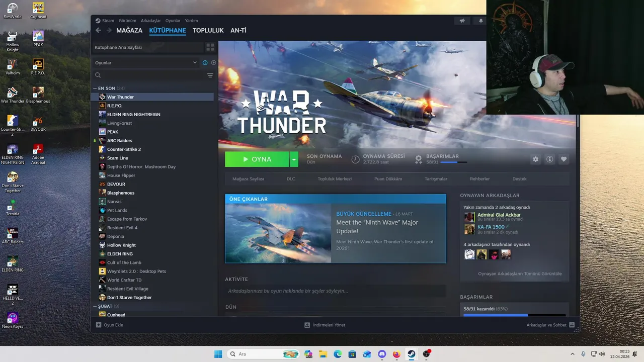Click the recent-play clock filter icon

coord(205,63)
